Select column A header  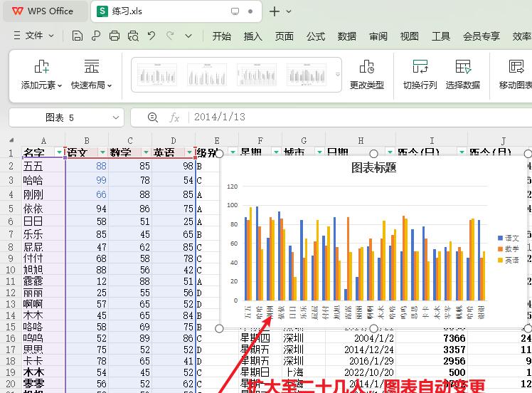(43, 140)
